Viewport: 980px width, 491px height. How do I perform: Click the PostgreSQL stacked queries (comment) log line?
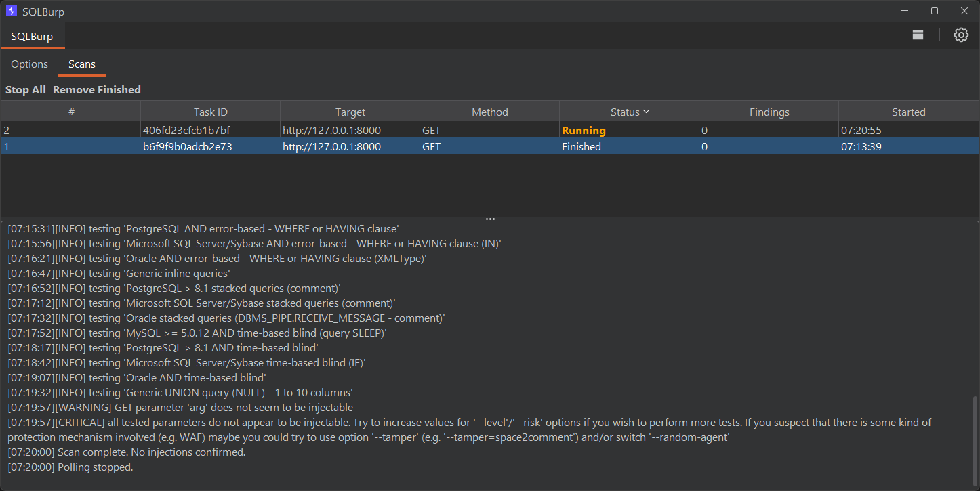(x=174, y=289)
